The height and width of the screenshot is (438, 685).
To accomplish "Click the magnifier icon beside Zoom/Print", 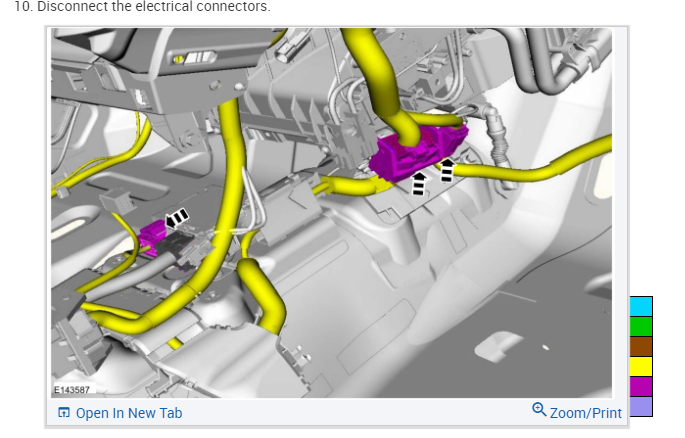I will (539, 410).
